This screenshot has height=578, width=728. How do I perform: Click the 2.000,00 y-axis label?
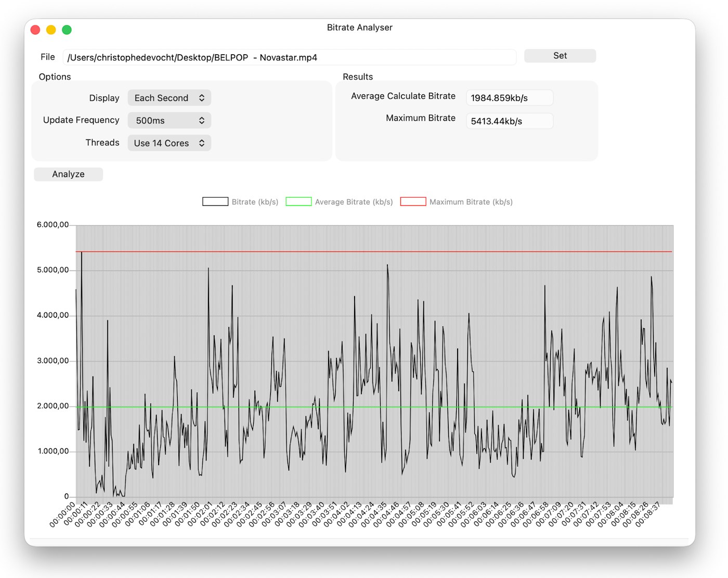coord(53,406)
